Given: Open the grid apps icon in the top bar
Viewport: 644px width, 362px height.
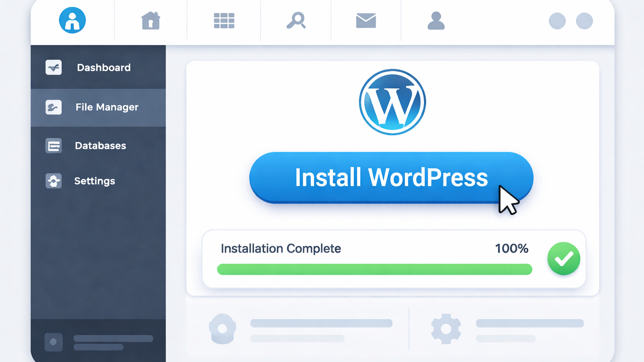Looking at the screenshot, I should 224,20.
